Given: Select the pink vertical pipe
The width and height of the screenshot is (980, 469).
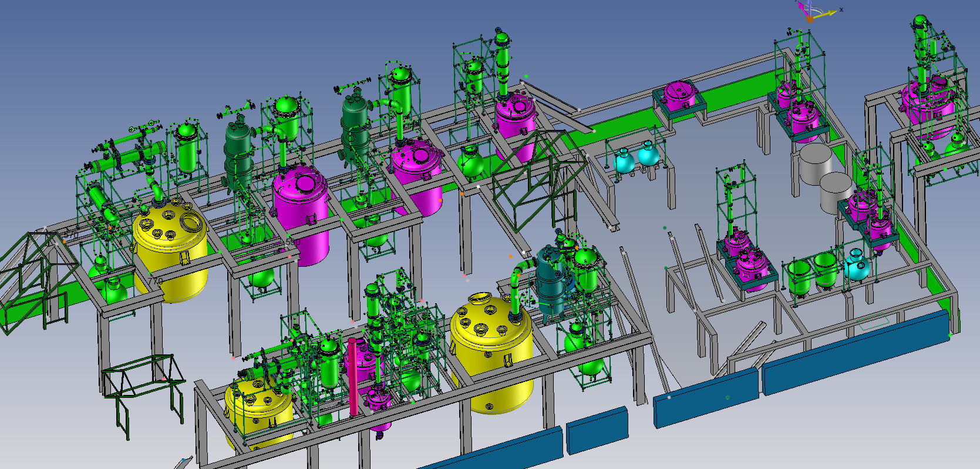Looking at the screenshot, I should [353, 376].
